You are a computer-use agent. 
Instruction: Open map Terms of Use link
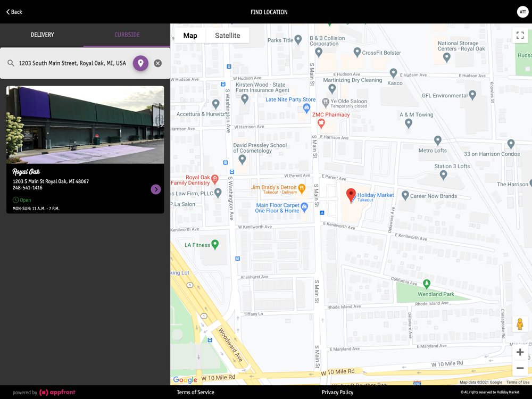tap(518, 382)
